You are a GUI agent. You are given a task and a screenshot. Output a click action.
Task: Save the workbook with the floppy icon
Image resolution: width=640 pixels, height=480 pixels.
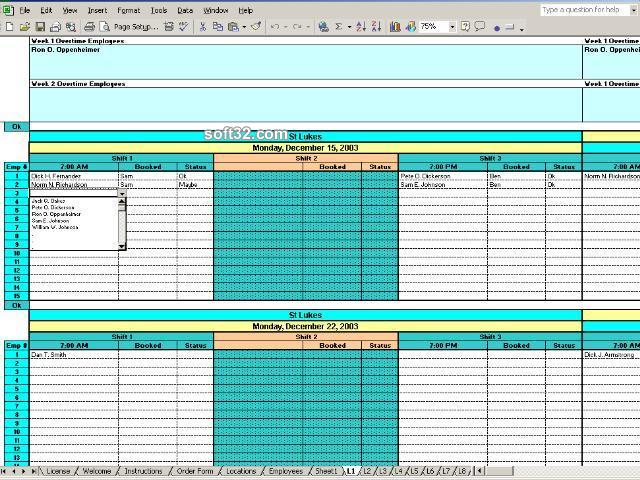click(x=40, y=27)
